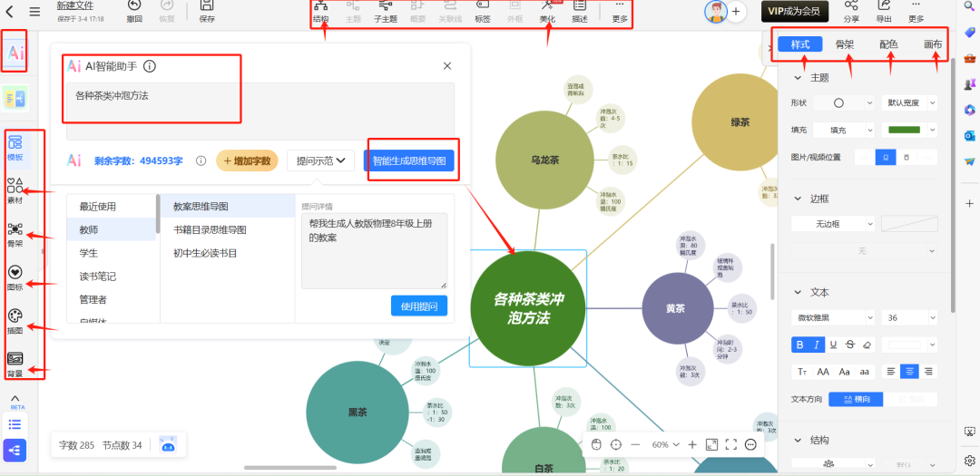Open the text color swatch
The height and width of the screenshot is (476, 980).
pyautogui.click(x=909, y=345)
